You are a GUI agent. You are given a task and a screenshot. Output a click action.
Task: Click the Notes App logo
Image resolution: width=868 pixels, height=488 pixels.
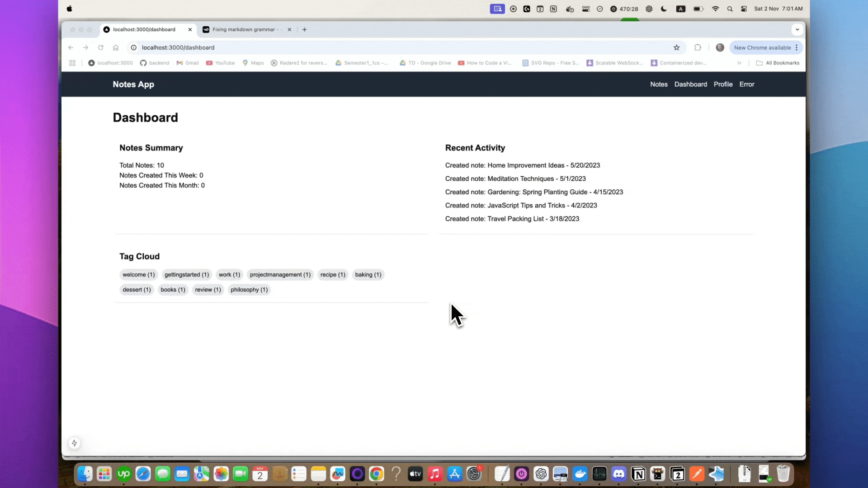click(133, 84)
